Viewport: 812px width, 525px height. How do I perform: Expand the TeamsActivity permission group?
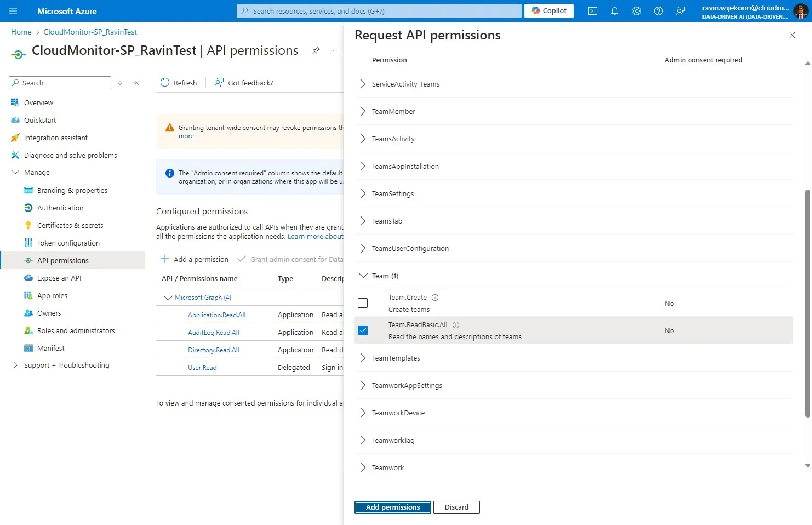(x=363, y=139)
